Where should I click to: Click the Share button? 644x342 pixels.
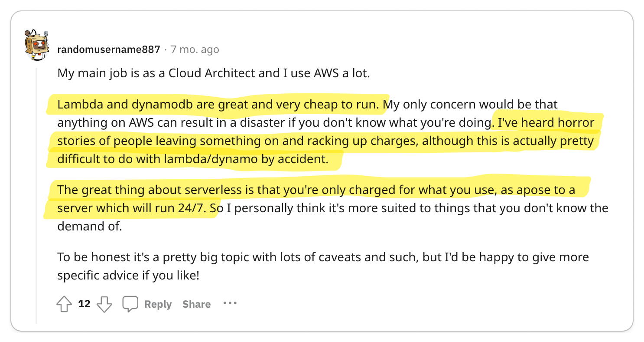(x=196, y=304)
